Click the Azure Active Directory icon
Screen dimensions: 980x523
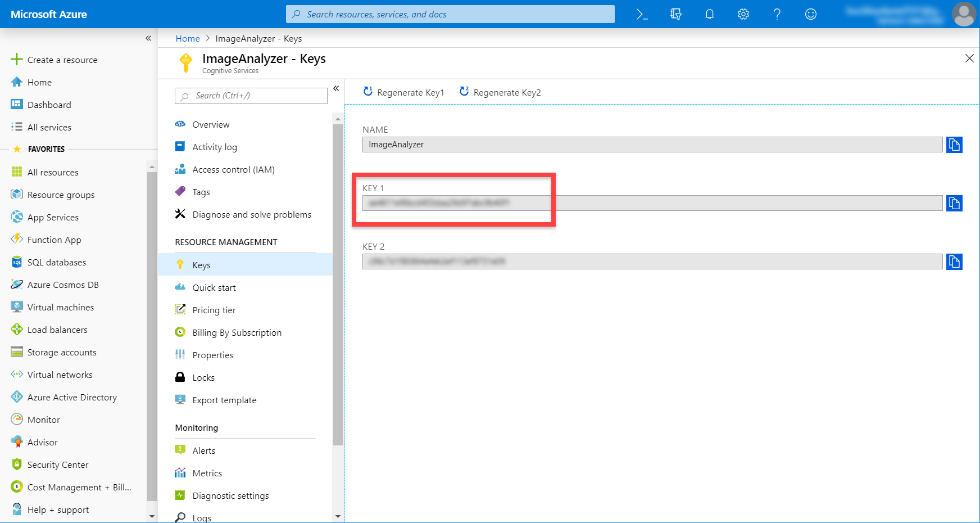(x=17, y=396)
